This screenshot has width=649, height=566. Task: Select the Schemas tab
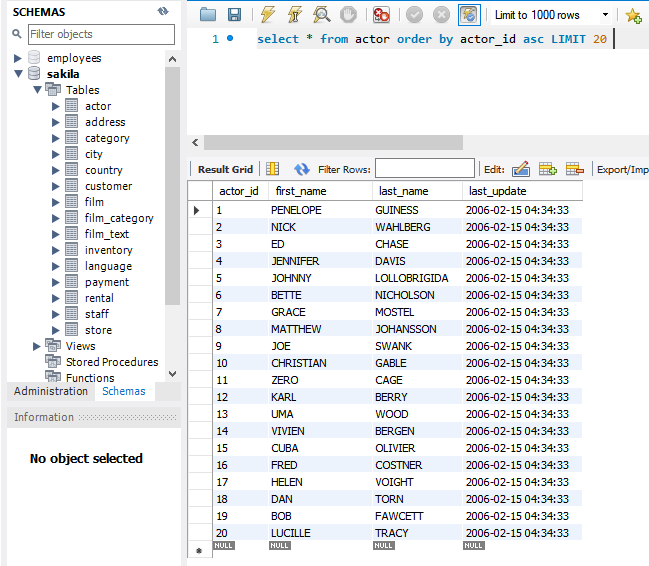tap(124, 391)
